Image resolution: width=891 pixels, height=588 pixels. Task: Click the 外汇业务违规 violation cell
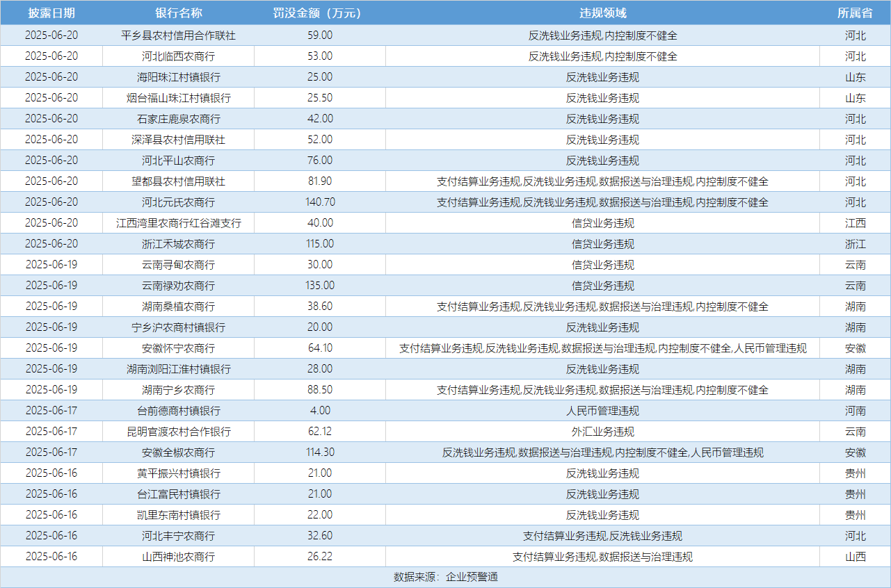[602, 432]
